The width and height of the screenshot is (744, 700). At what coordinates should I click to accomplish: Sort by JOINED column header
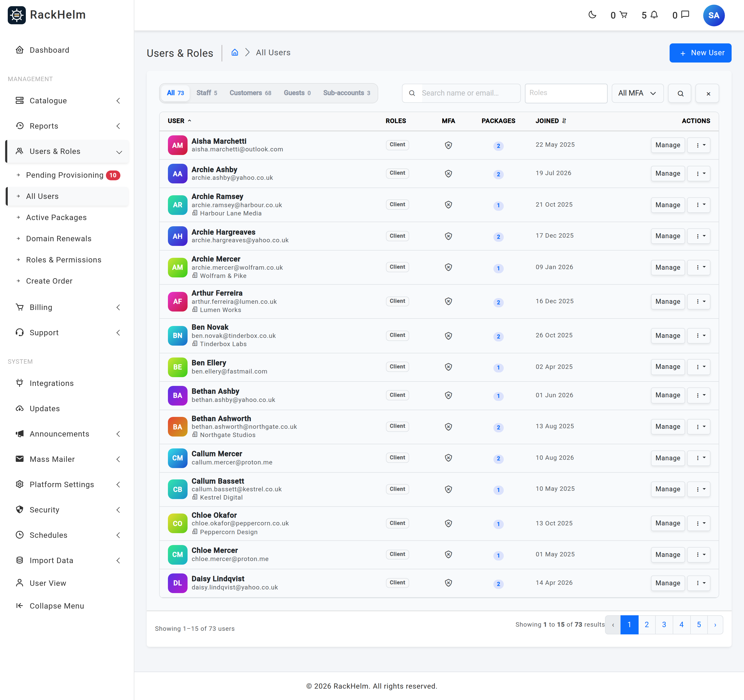[551, 121]
